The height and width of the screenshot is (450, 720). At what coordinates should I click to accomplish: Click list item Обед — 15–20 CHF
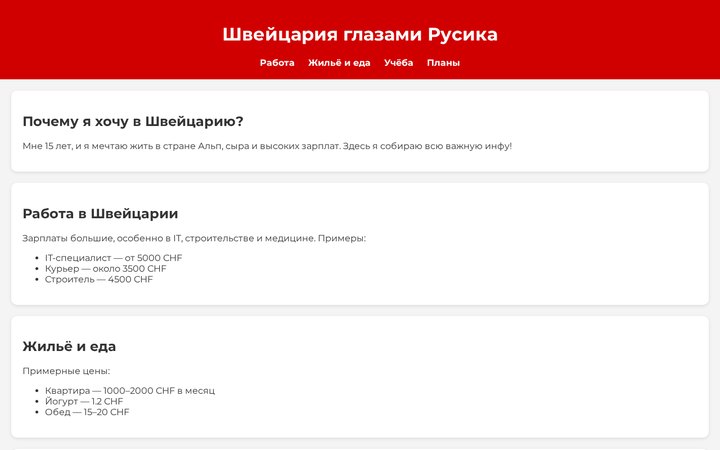pos(87,412)
